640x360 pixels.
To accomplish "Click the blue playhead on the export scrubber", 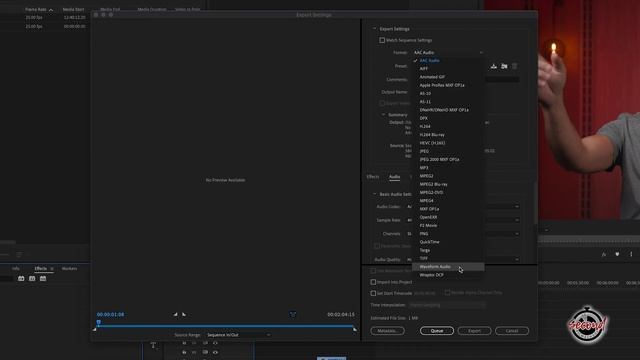I will click(x=98, y=322).
